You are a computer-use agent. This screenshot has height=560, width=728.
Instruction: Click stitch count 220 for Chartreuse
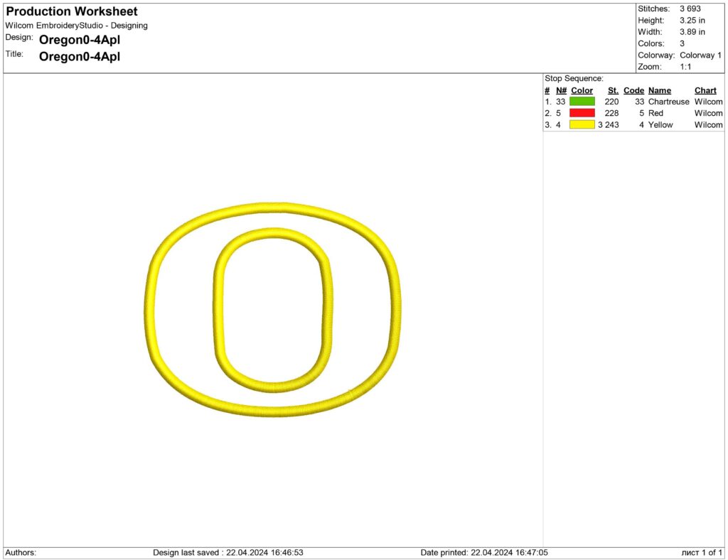point(611,102)
